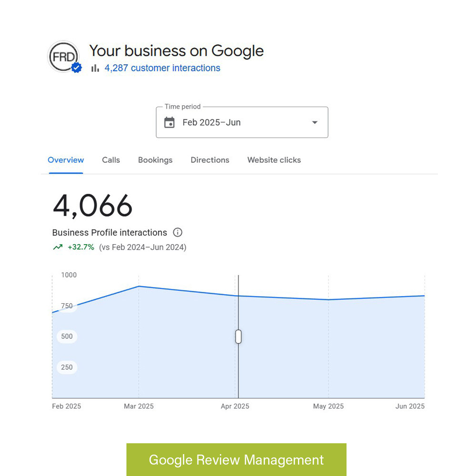The height and width of the screenshot is (476, 476).
Task: Click the FRD business logo
Action: coord(63,57)
